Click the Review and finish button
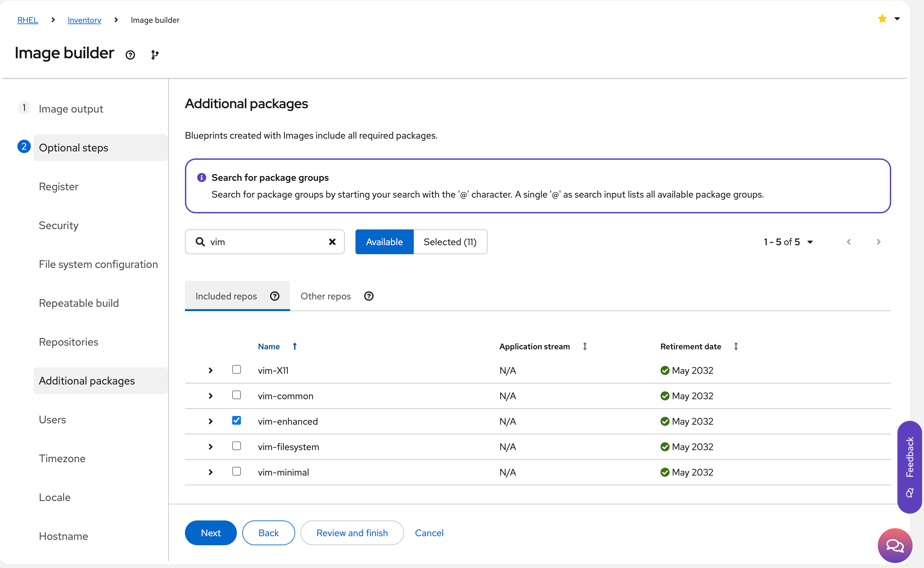 tap(352, 533)
